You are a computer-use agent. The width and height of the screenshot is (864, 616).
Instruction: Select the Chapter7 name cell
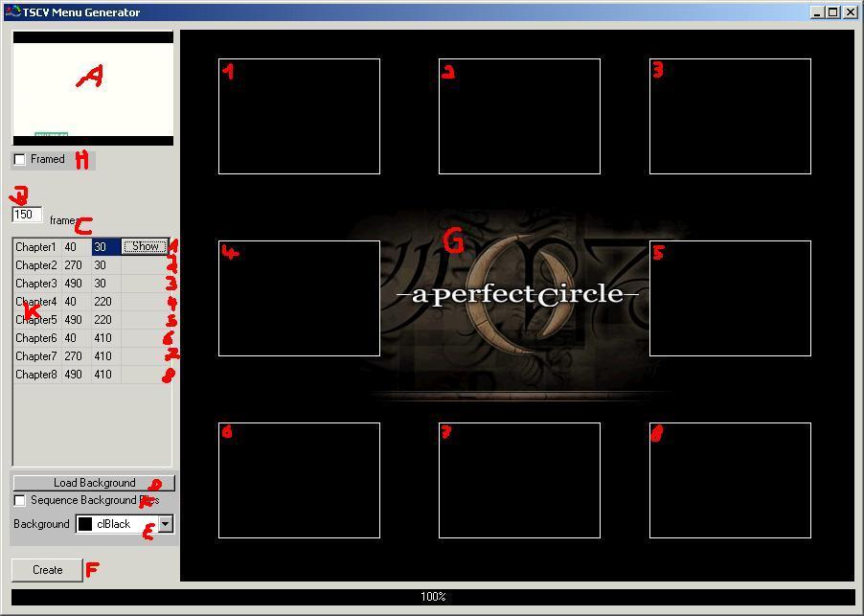coord(37,356)
